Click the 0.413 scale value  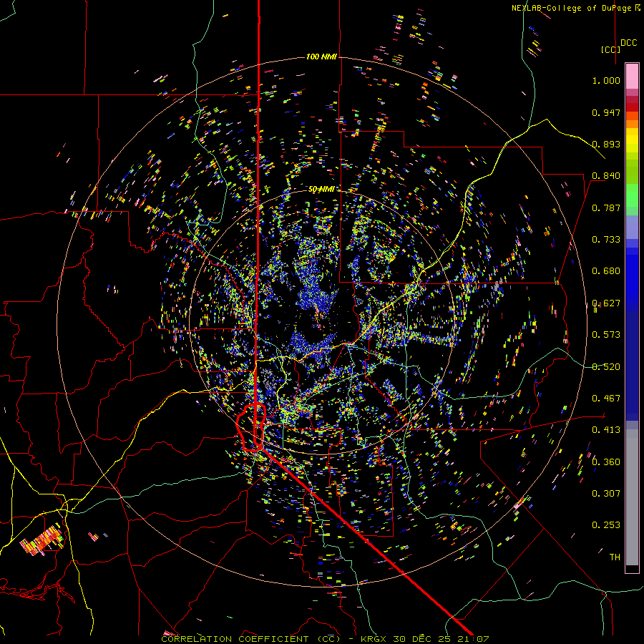606,429
